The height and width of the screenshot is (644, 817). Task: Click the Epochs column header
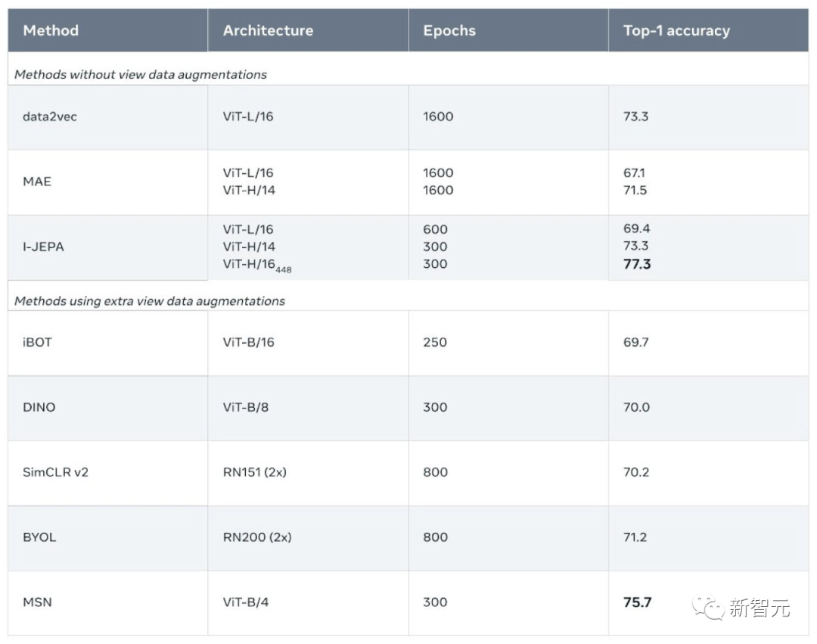[x=508, y=30]
